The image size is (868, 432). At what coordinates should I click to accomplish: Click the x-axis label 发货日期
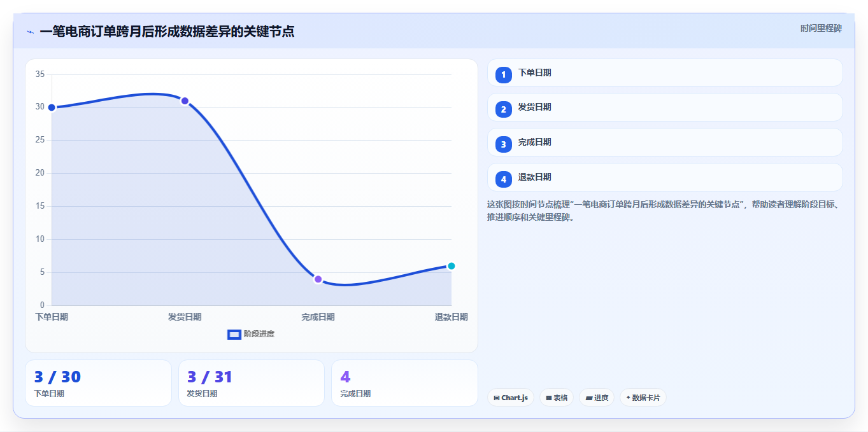click(x=185, y=317)
